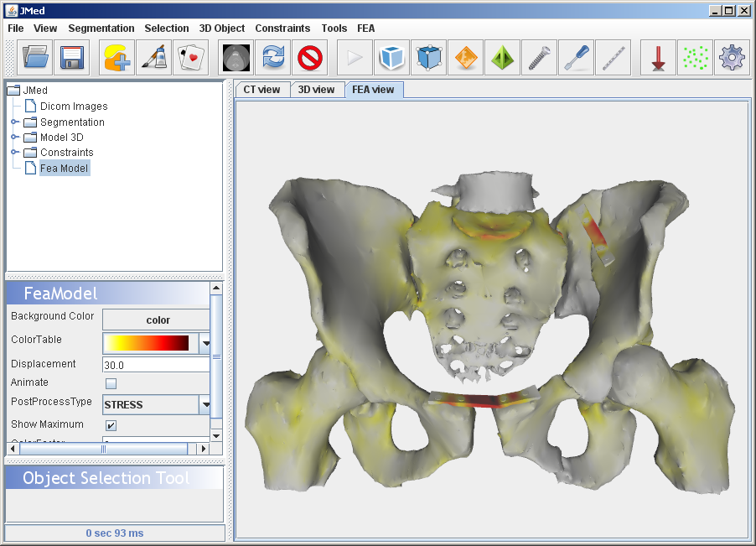The height and width of the screenshot is (546, 756).
Task: Click into the Displacement value field
Action: (x=155, y=365)
